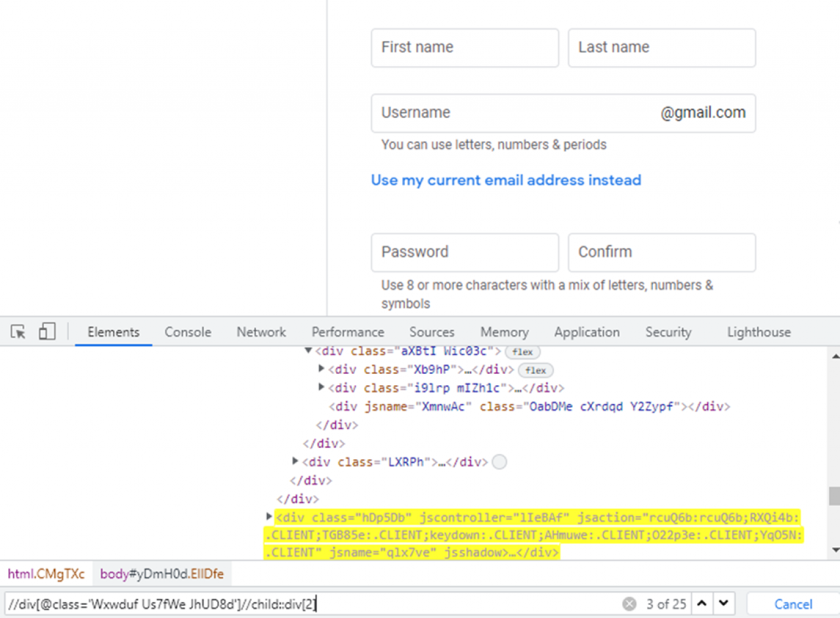Viewport: 840px width, 618px height.
Task: Clear the XPath search using the X icon
Action: pyautogui.click(x=629, y=604)
